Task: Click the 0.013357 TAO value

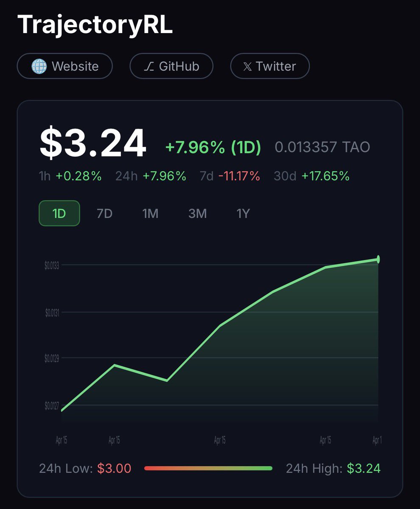Action: click(x=322, y=148)
